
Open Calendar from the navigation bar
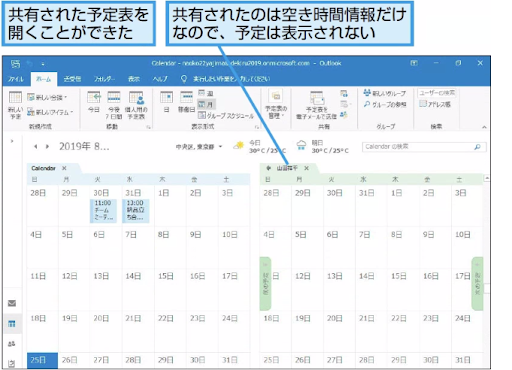(12, 324)
